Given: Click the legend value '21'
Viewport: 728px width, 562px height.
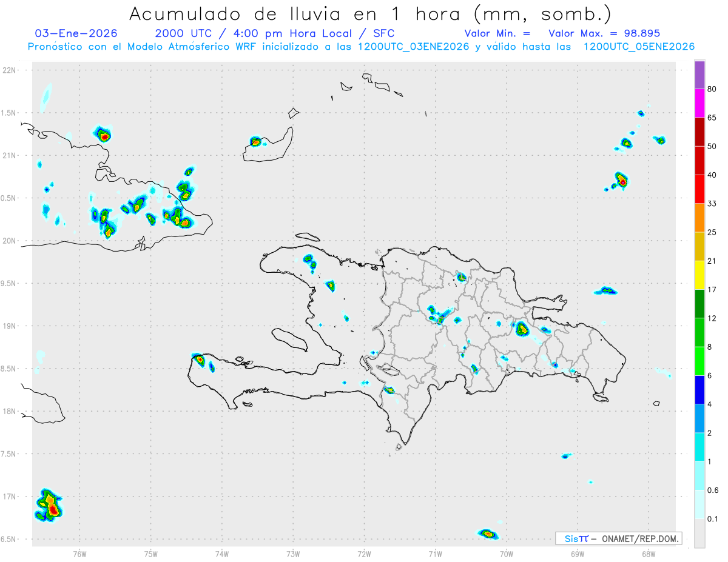Looking at the screenshot, I should click(712, 261).
